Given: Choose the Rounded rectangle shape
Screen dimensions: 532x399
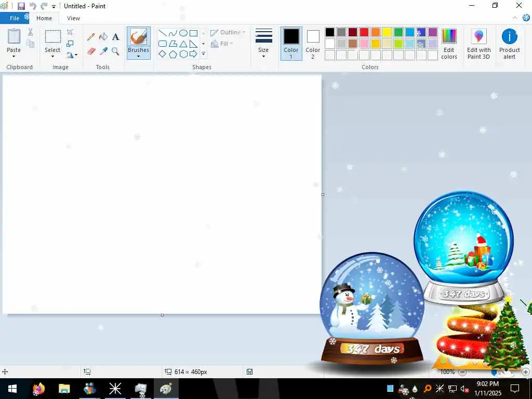Looking at the screenshot, I should [x=163, y=44].
